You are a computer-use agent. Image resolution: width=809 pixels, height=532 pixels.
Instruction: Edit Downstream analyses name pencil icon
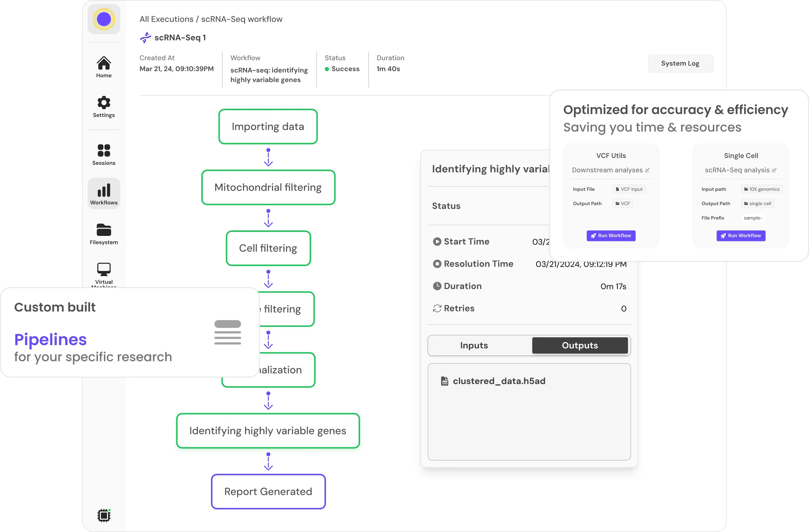[x=647, y=170]
